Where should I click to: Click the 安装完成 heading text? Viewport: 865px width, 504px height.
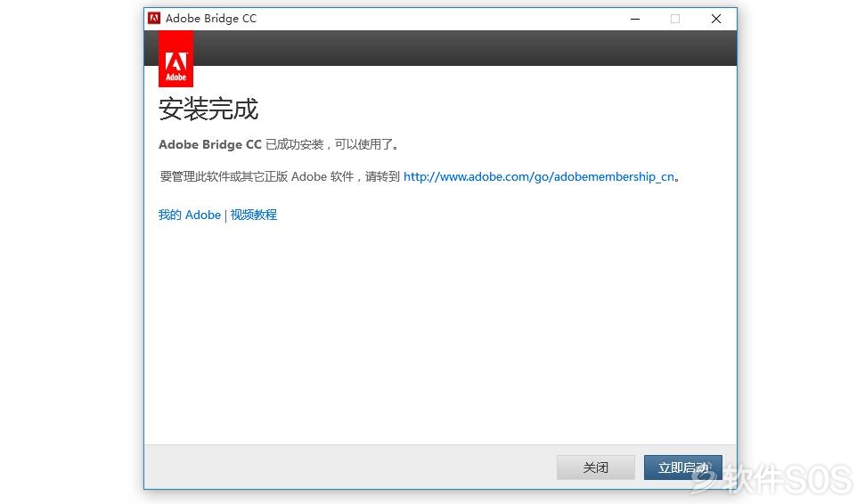point(208,110)
